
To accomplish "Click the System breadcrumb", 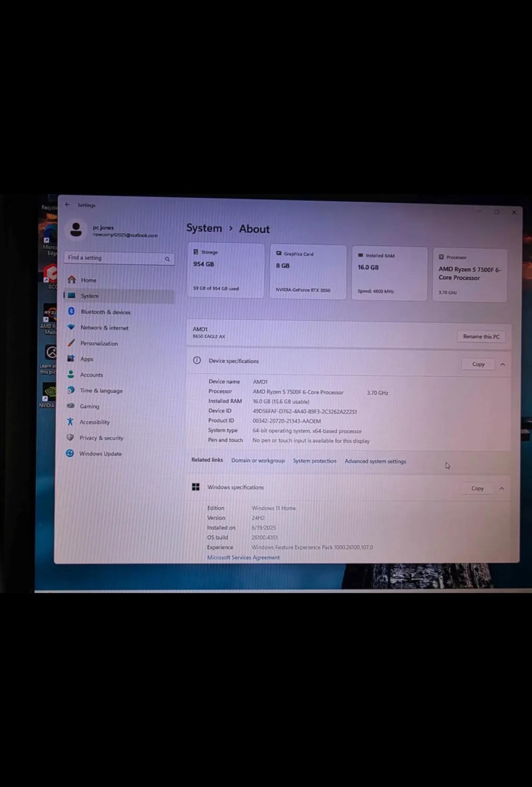I will [x=204, y=228].
